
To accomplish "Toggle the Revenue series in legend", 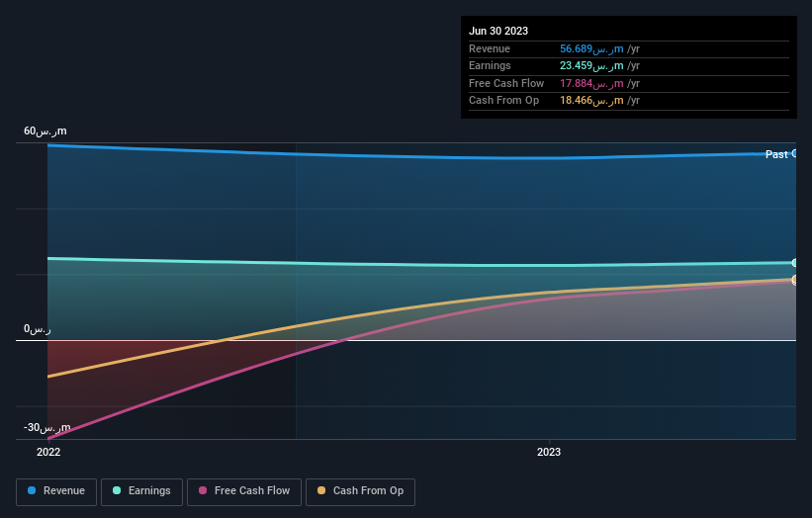I will tap(56, 491).
